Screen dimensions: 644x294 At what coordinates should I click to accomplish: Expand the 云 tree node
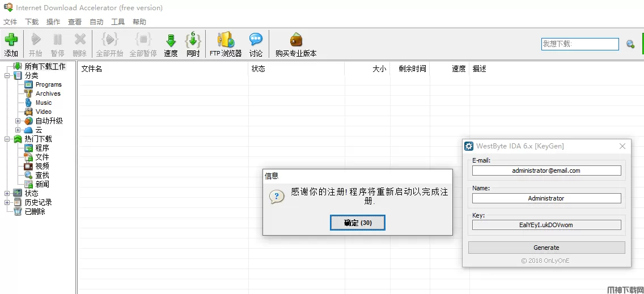click(18, 130)
